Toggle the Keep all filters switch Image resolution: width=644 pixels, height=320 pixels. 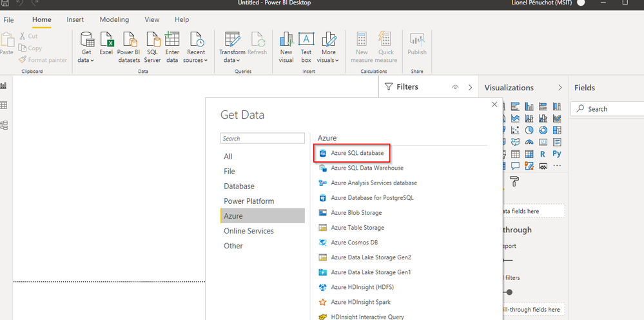click(507, 292)
